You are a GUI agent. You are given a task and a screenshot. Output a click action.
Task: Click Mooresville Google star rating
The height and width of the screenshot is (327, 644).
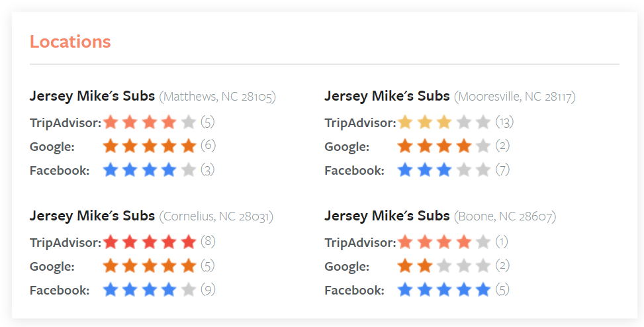click(x=444, y=146)
